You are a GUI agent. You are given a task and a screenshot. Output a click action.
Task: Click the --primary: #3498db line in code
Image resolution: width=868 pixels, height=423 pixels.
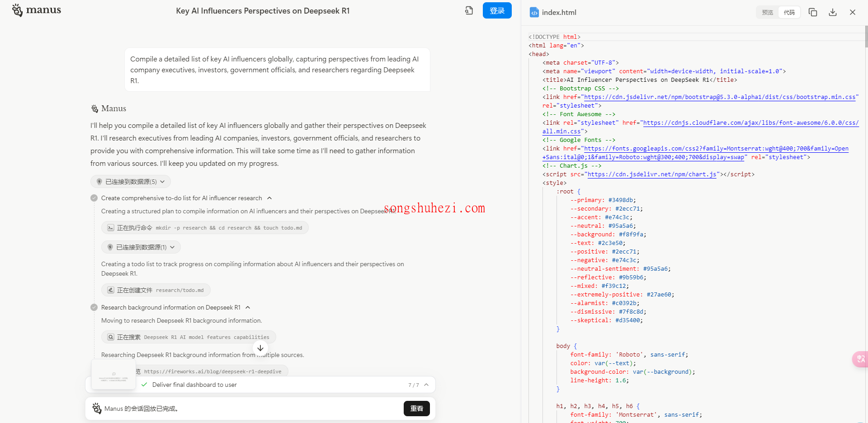[603, 200]
